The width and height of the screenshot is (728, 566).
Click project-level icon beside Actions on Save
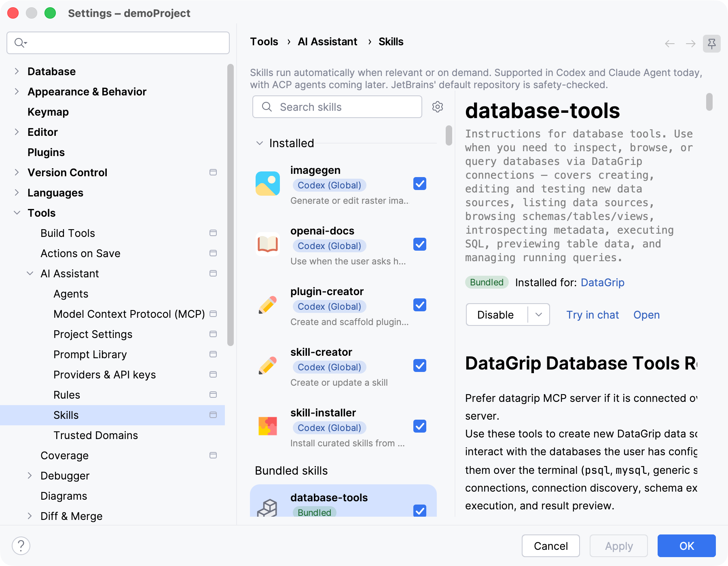[213, 253]
